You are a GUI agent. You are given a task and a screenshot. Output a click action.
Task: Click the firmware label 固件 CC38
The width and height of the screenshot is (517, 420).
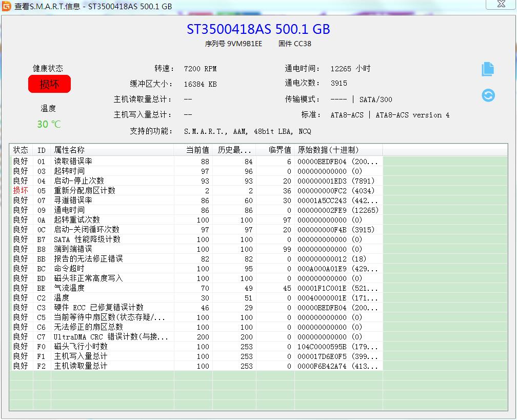(294, 44)
